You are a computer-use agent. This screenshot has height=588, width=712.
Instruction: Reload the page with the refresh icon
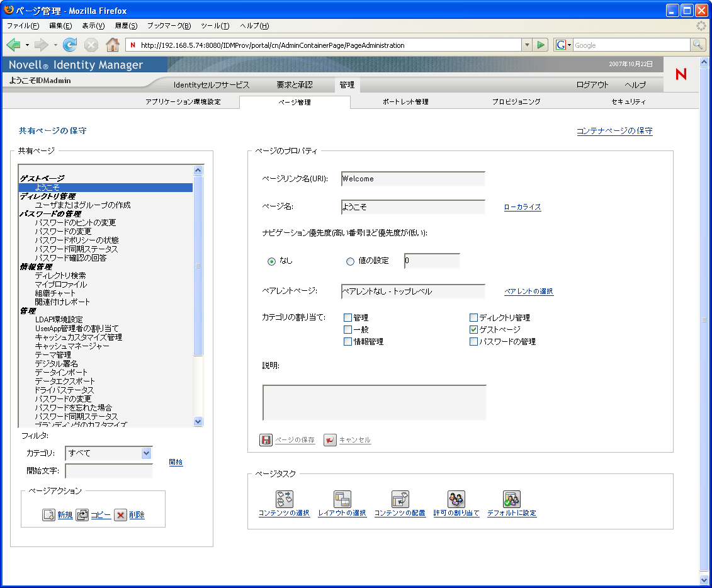[70, 45]
